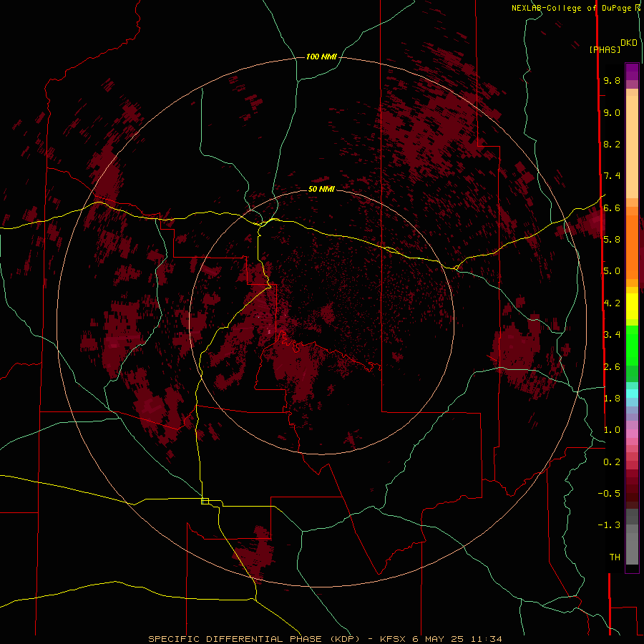Click the 3.4 value on the scale
644x644 pixels.
pyautogui.click(x=612, y=335)
